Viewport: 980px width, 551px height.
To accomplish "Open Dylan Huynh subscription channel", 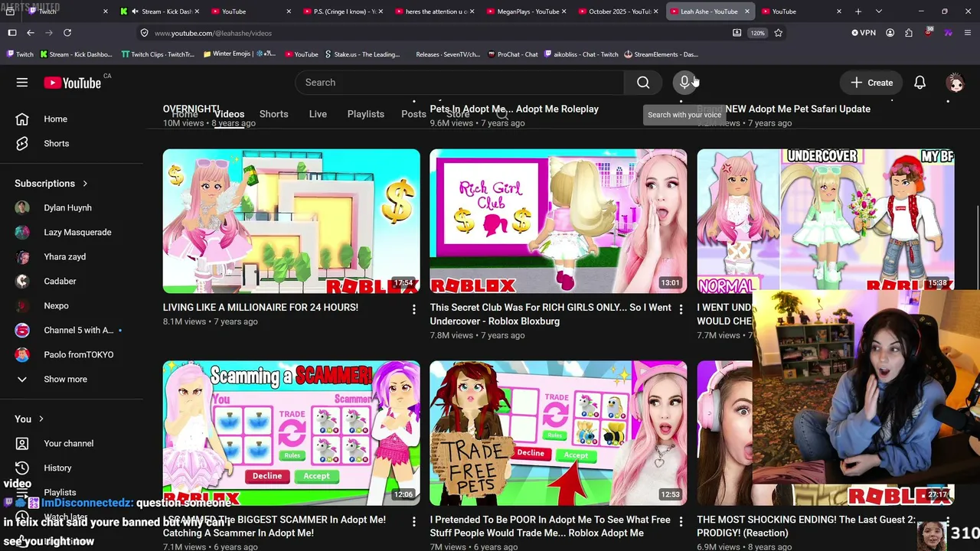I will pyautogui.click(x=67, y=207).
